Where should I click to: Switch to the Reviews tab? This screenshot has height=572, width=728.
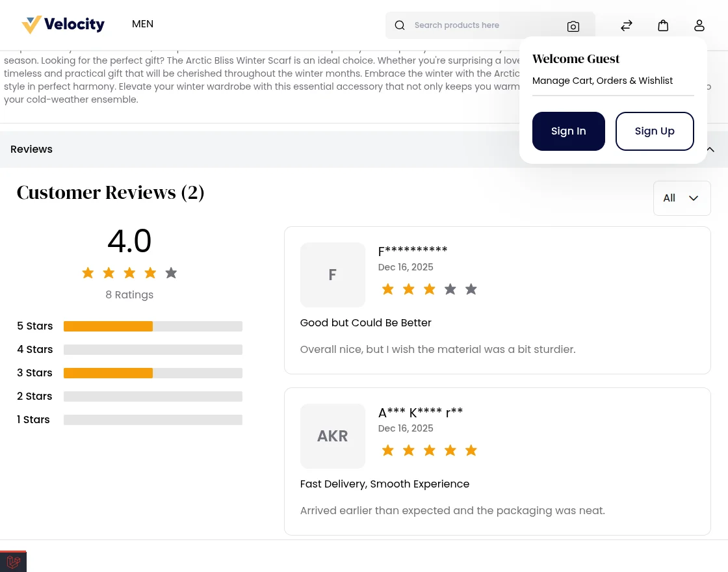tap(31, 149)
